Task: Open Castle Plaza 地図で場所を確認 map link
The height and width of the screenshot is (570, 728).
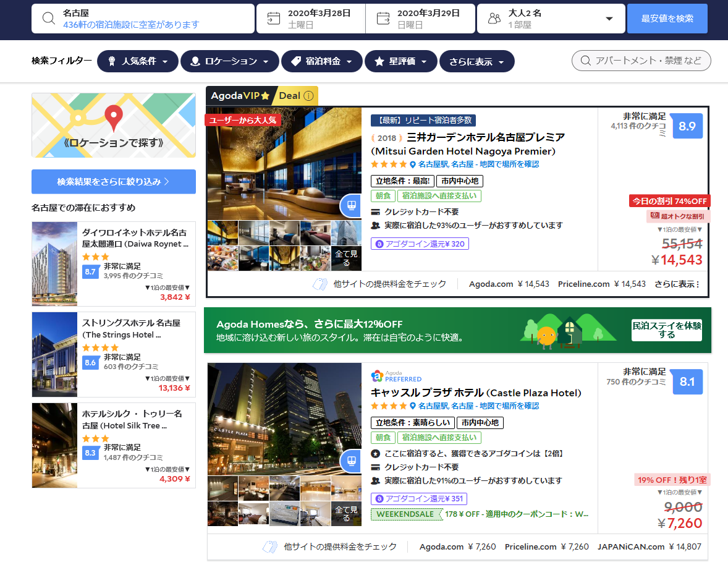Action: coord(509,406)
